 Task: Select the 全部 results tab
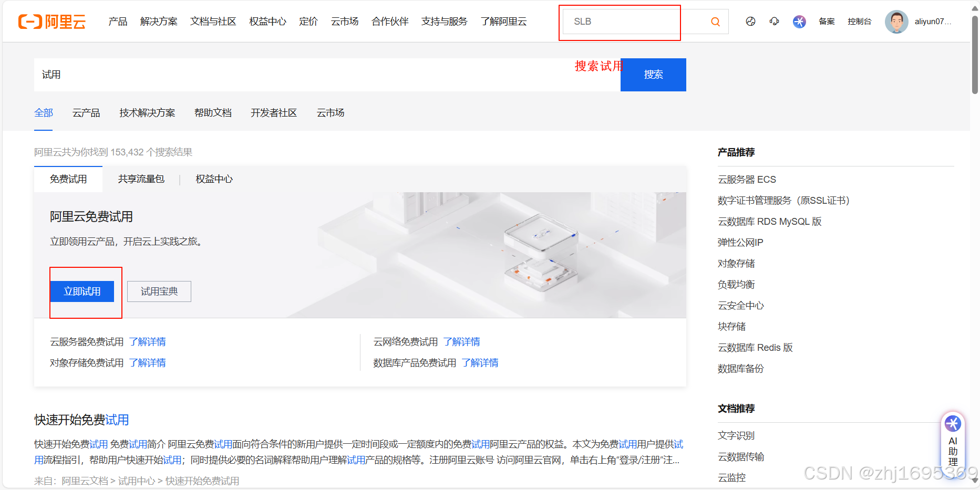pyautogui.click(x=44, y=113)
